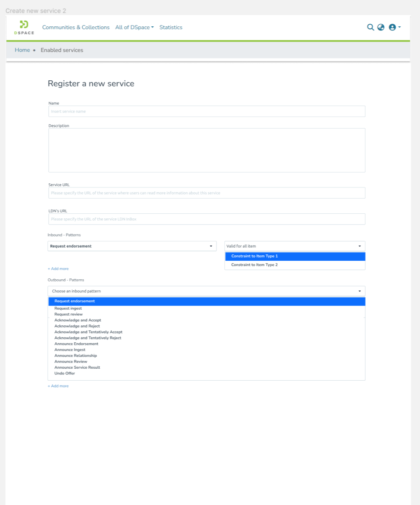Select Constraint to Item Type 2

tap(254, 265)
